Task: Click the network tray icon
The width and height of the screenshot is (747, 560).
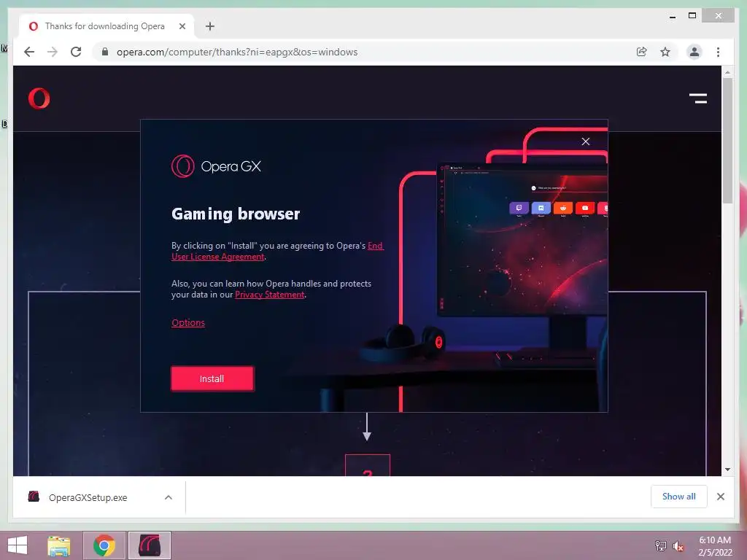Action: [x=660, y=545]
